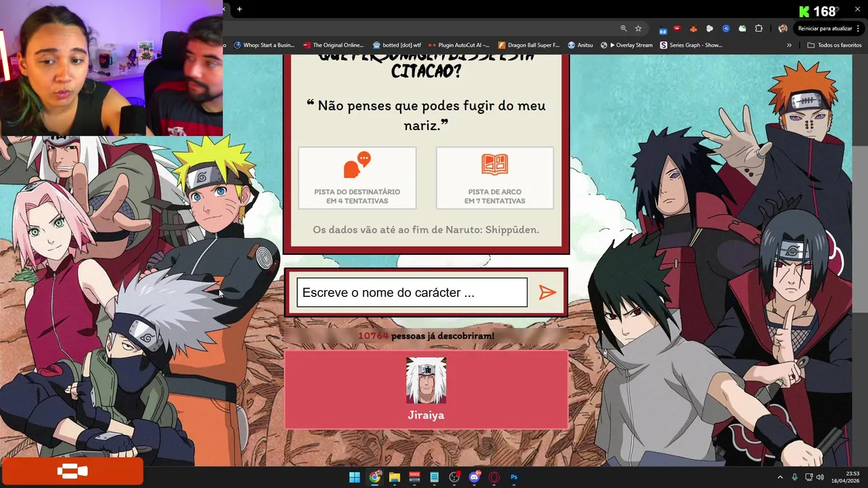The image size is (868, 488).
Task: Click the zoom magnifier icon in address bar
Action: tap(623, 28)
